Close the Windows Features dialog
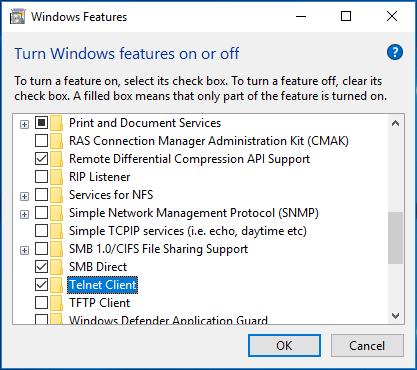This screenshot has width=417, height=370. pyautogui.click(x=392, y=16)
